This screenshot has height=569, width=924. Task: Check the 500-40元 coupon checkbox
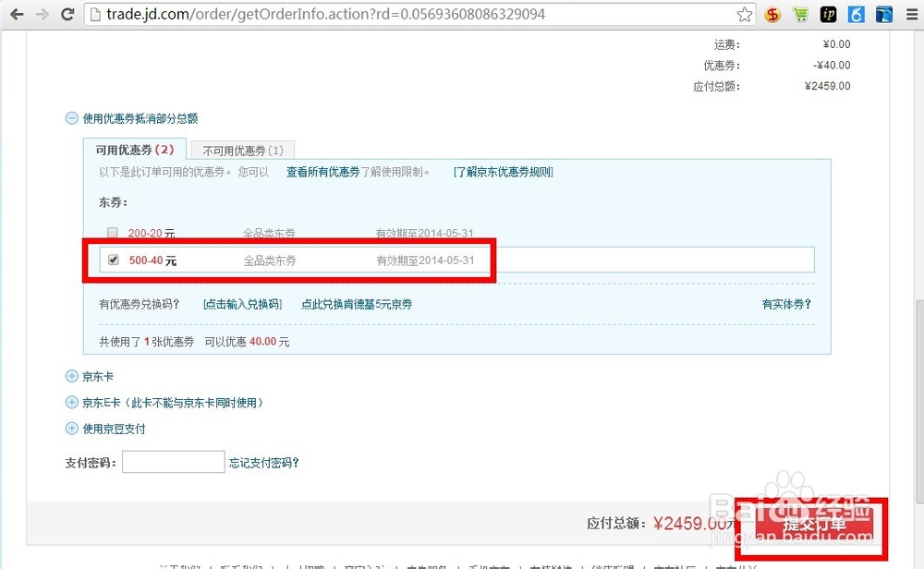click(x=113, y=260)
